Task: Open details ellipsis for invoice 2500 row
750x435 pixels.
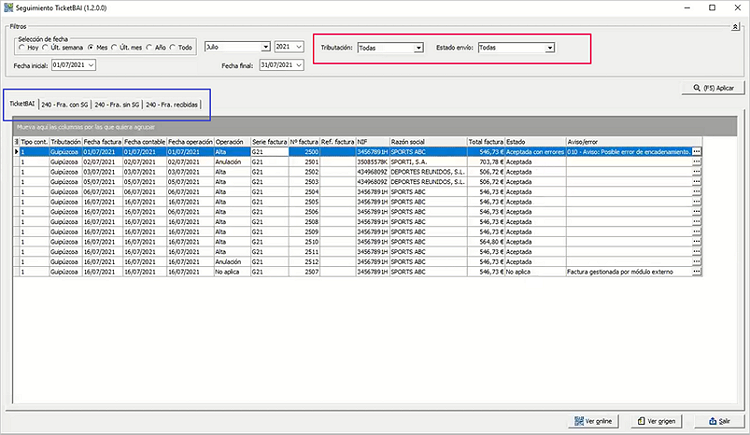Action: point(696,152)
